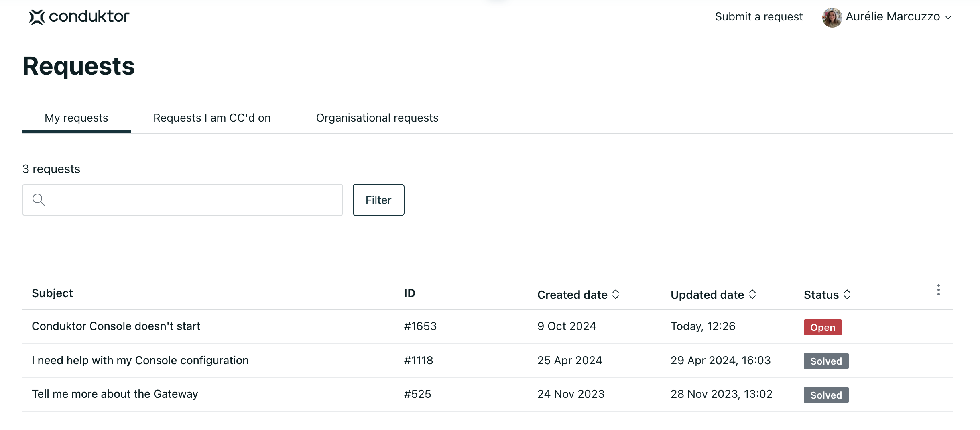980x430 pixels.
Task: Click the ID column header
Action: click(410, 293)
